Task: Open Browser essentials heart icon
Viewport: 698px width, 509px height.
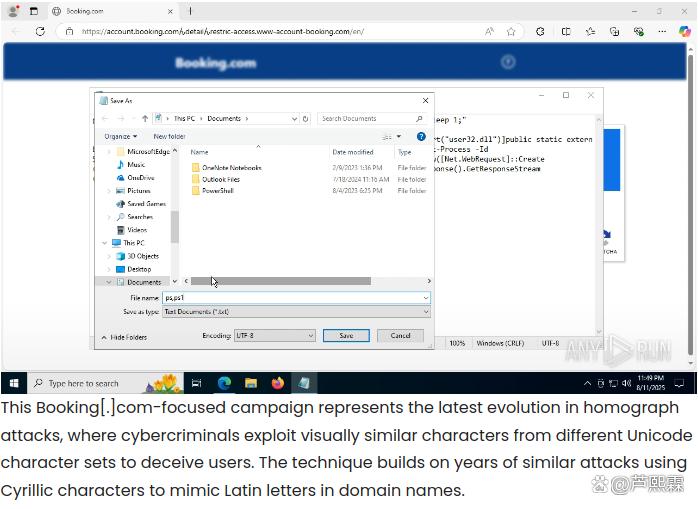Action: (x=639, y=32)
